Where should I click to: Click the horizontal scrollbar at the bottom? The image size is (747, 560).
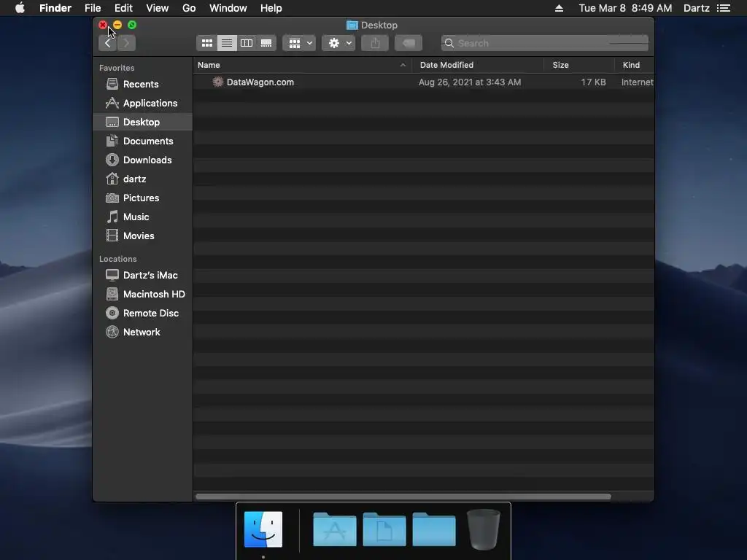(403, 497)
